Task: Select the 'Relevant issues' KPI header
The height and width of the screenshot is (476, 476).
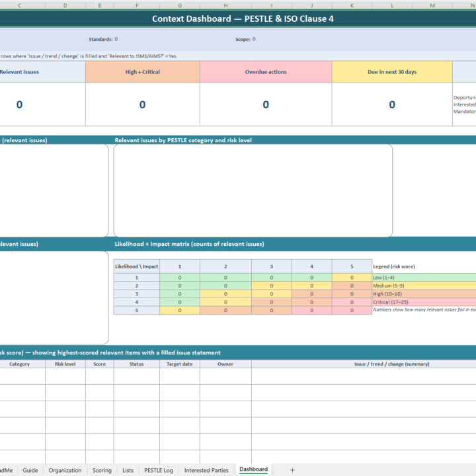Action: [19, 72]
